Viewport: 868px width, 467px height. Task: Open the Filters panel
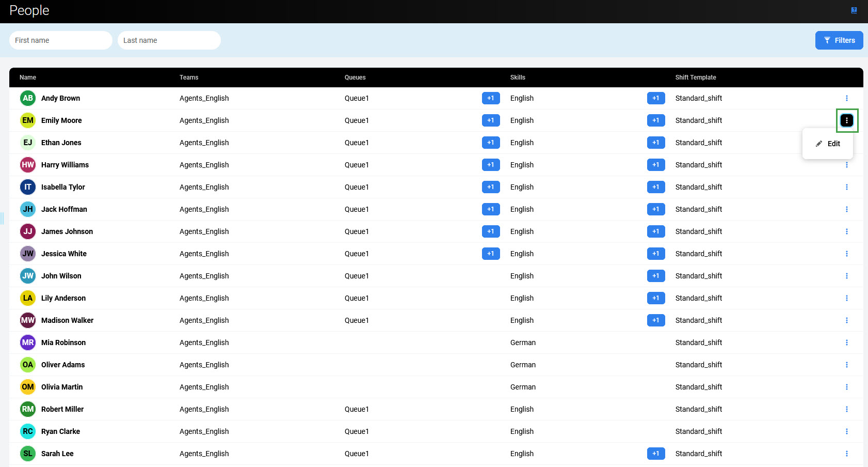839,40
